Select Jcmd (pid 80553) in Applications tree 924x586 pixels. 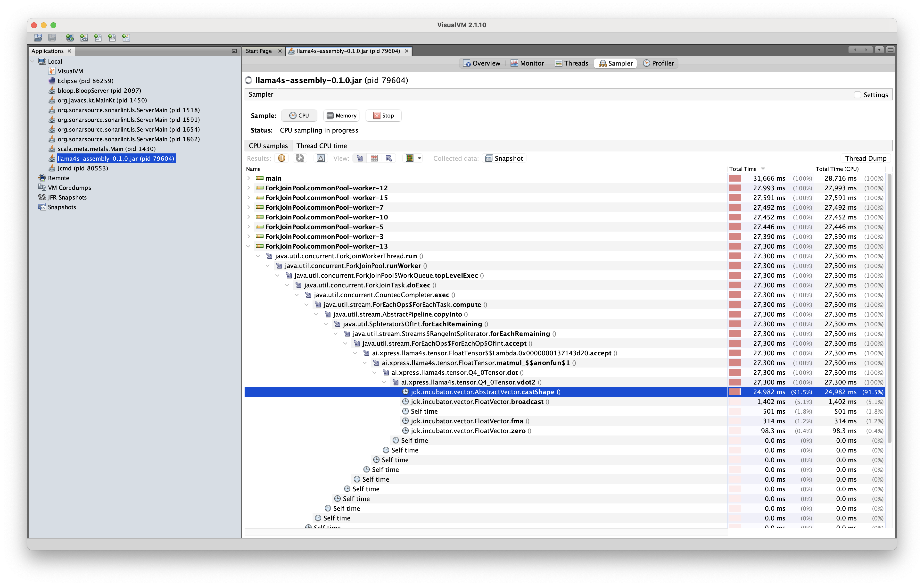coord(82,168)
